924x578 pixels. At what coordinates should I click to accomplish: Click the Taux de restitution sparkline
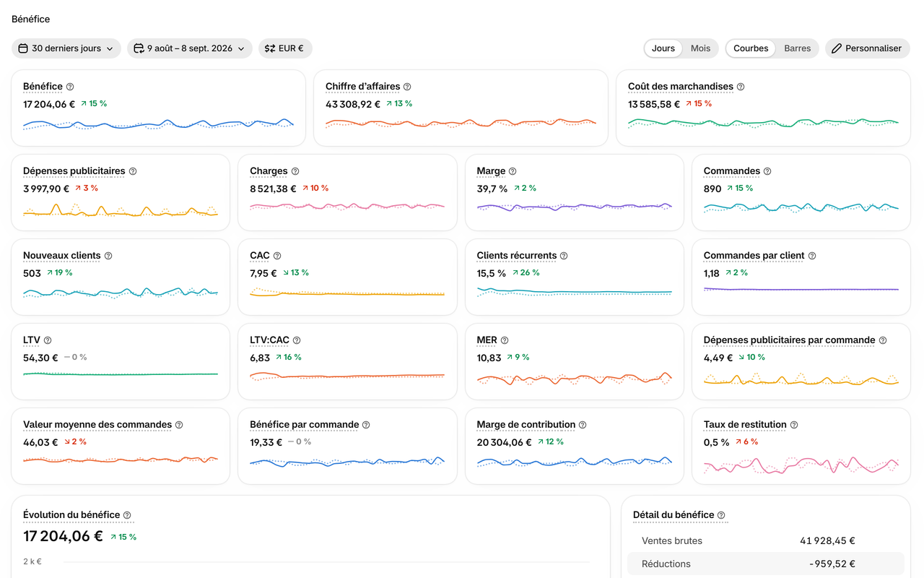[801, 465]
